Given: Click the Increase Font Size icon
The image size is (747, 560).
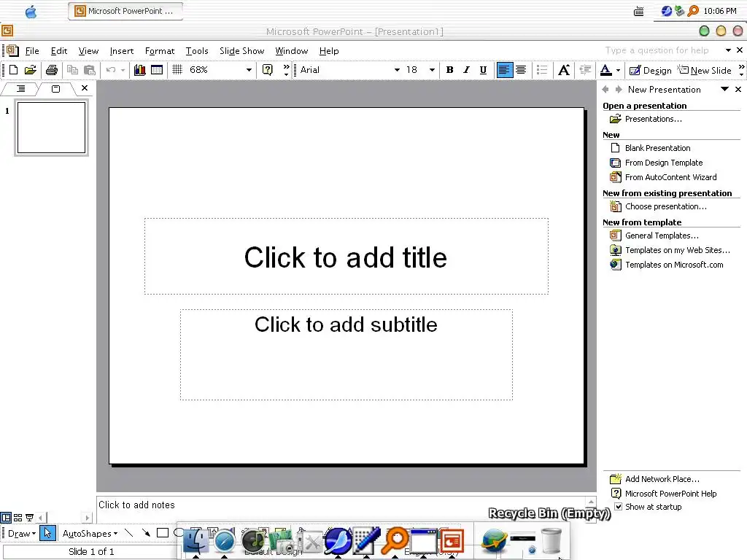Looking at the screenshot, I should point(564,70).
